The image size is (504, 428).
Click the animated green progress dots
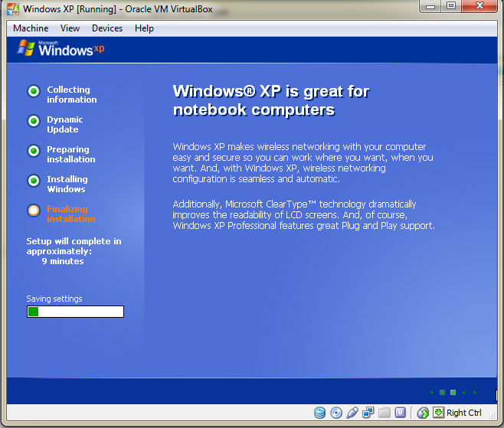pyautogui.click(x=453, y=392)
